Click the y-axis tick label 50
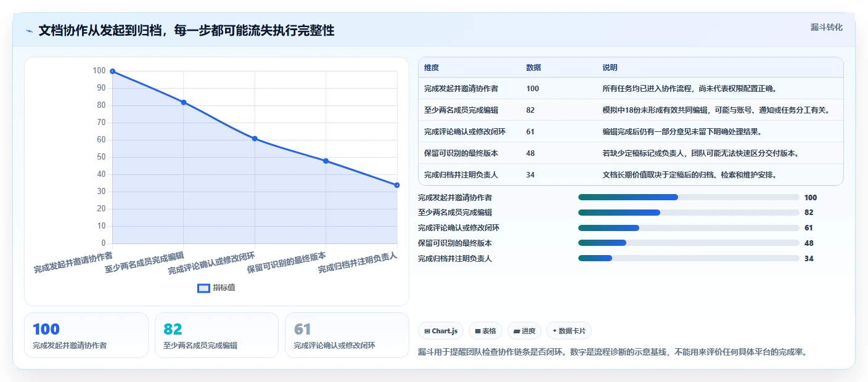Viewport: 868px width, 382px height. click(x=101, y=157)
